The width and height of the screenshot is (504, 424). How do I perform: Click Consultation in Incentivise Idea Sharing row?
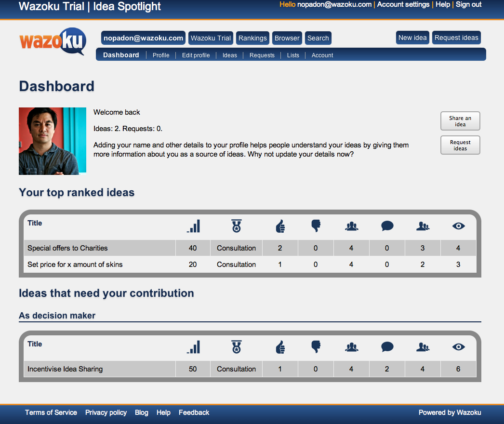236,369
